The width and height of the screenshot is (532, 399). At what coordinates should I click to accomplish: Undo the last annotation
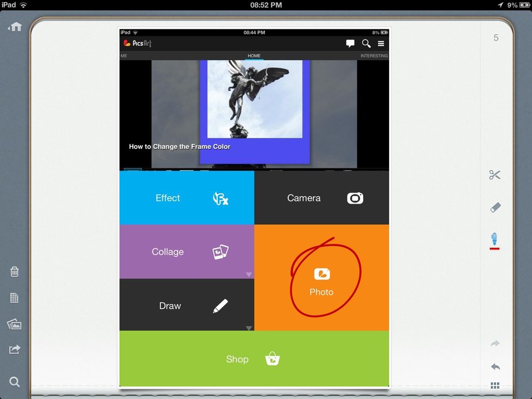pos(495,366)
